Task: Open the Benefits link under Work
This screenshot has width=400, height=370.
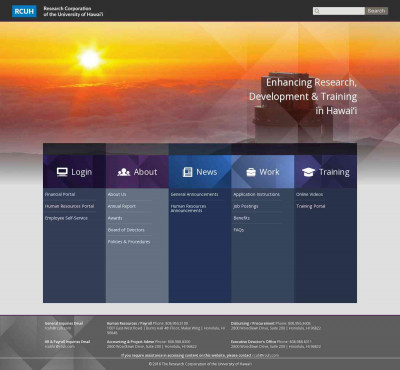Action: [241, 218]
